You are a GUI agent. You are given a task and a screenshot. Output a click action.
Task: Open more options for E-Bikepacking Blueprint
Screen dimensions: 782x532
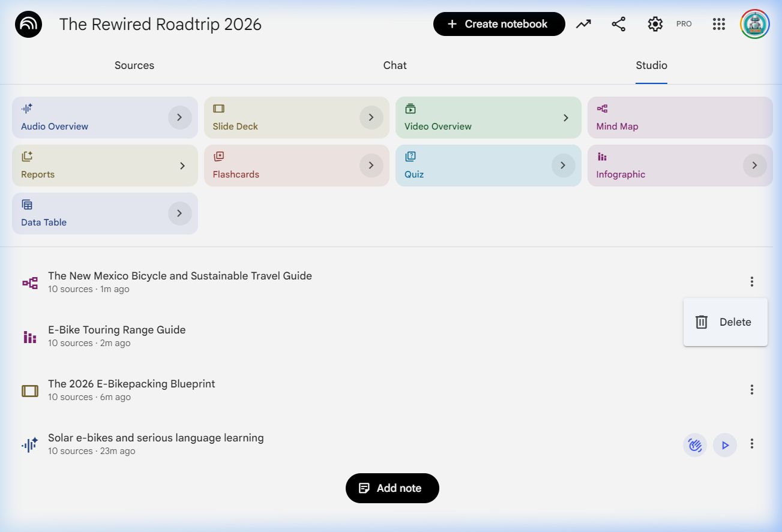point(751,390)
